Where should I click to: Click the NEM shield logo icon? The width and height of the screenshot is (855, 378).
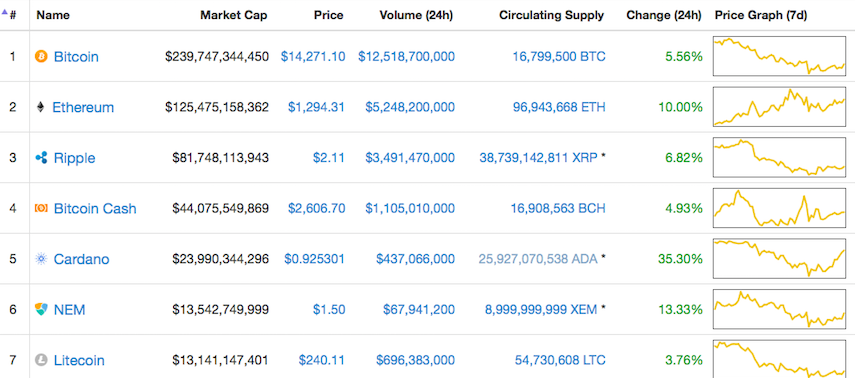coord(41,310)
